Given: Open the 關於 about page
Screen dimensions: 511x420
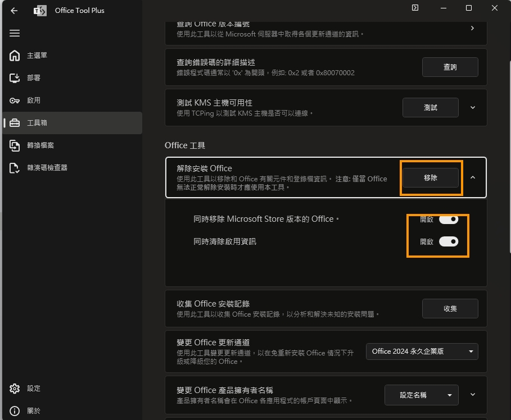Looking at the screenshot, I should (x=73, y=411).
